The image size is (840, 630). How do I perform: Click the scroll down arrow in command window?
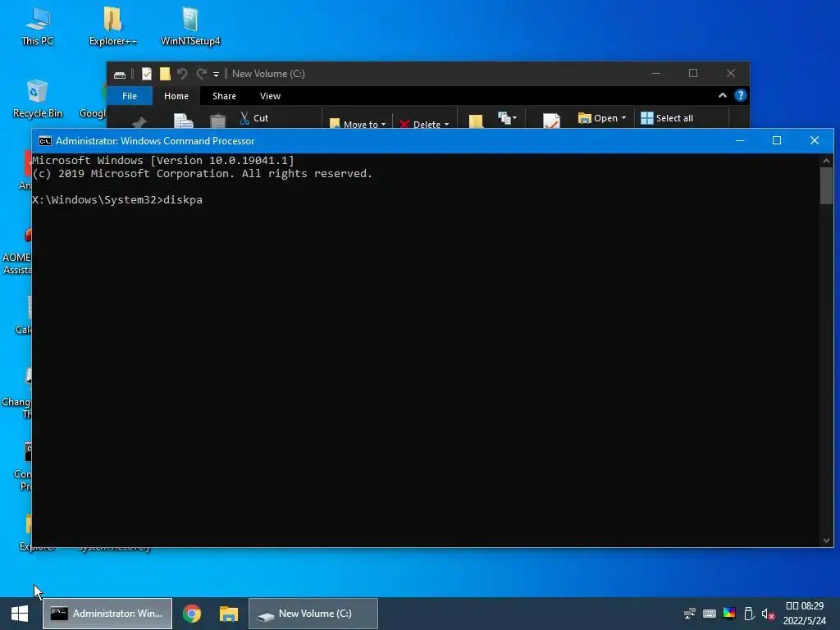[826, 541]
